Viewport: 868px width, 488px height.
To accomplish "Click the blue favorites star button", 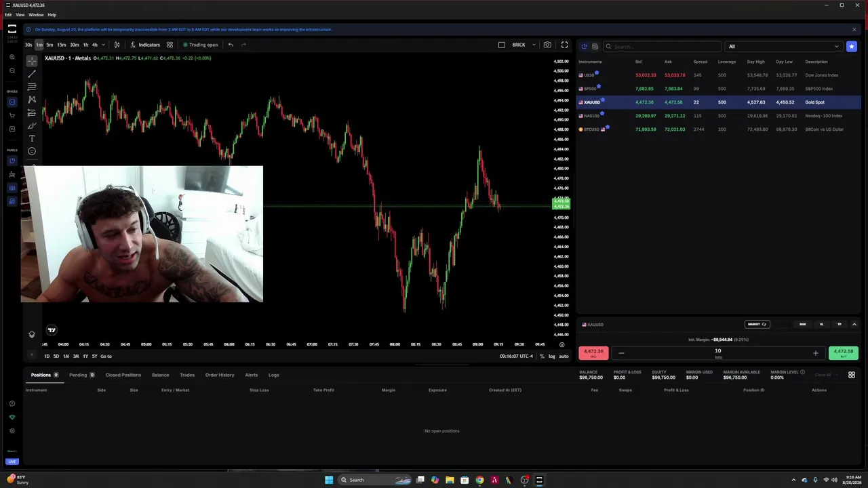I will 852,46.
